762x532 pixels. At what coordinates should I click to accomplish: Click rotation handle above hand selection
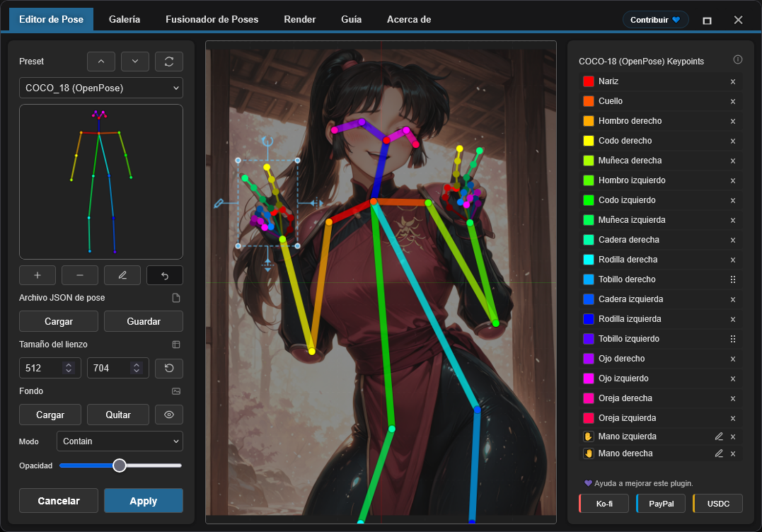267,141
